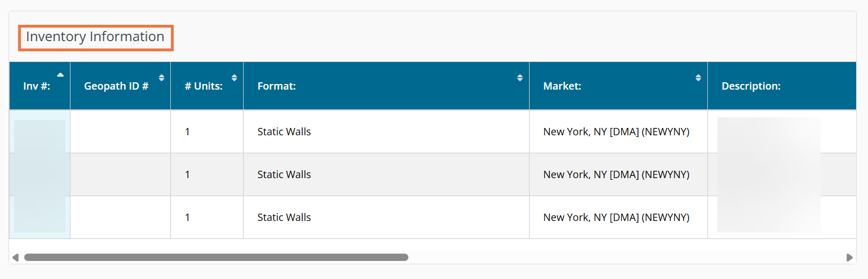Click the empty Geopath ID cell in the first row
868x279 pixels.
click(x=120, y=132)
